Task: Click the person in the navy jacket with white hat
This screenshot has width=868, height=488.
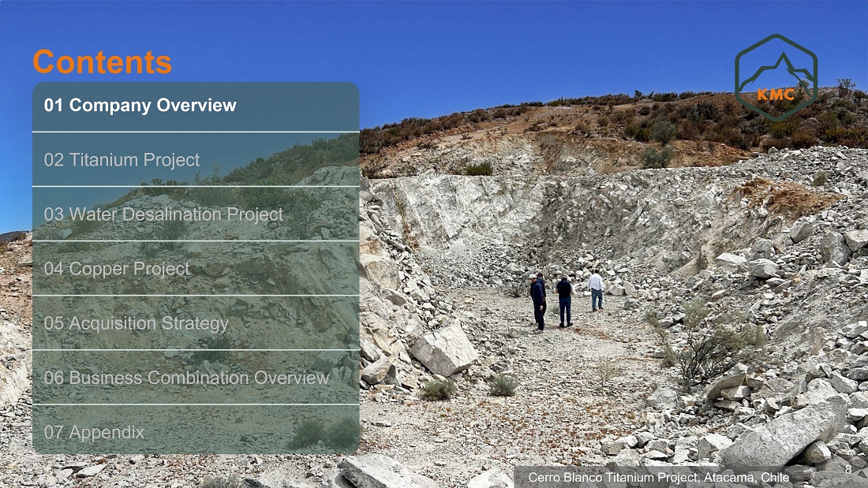Action: tap(537, 302)
